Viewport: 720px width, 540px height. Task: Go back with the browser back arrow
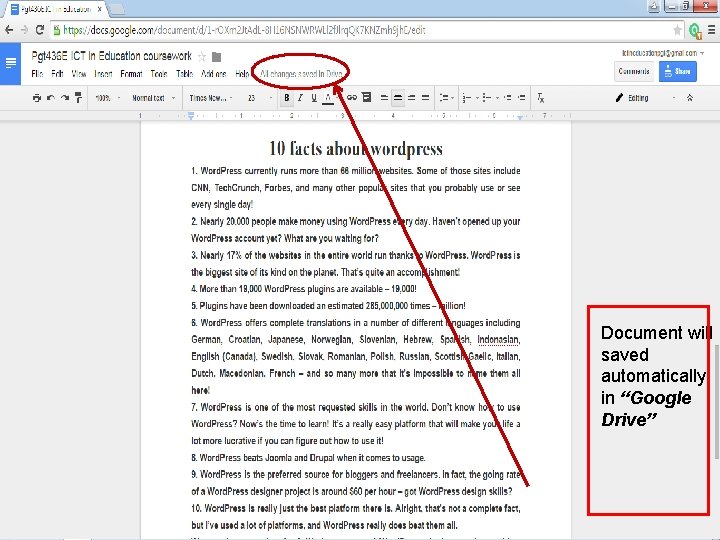click(9, 30)
